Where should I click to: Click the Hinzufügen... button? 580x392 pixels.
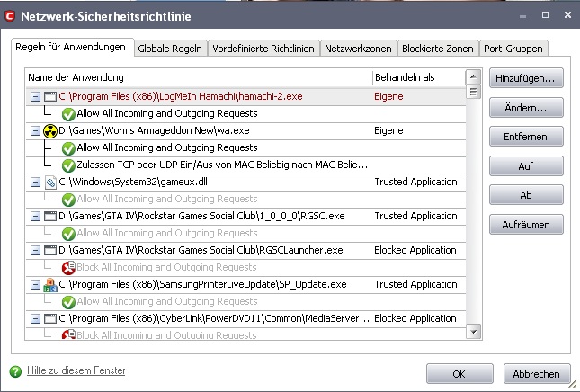(x=526, y=78)
